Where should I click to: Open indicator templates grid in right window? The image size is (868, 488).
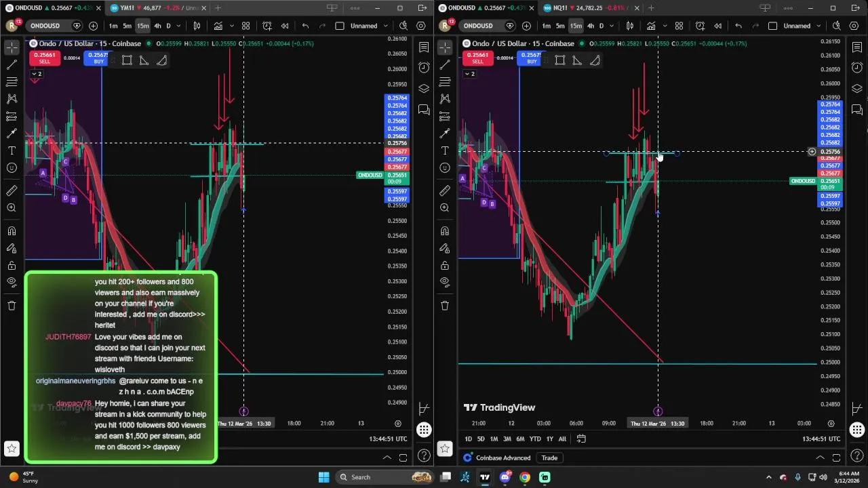679,26
